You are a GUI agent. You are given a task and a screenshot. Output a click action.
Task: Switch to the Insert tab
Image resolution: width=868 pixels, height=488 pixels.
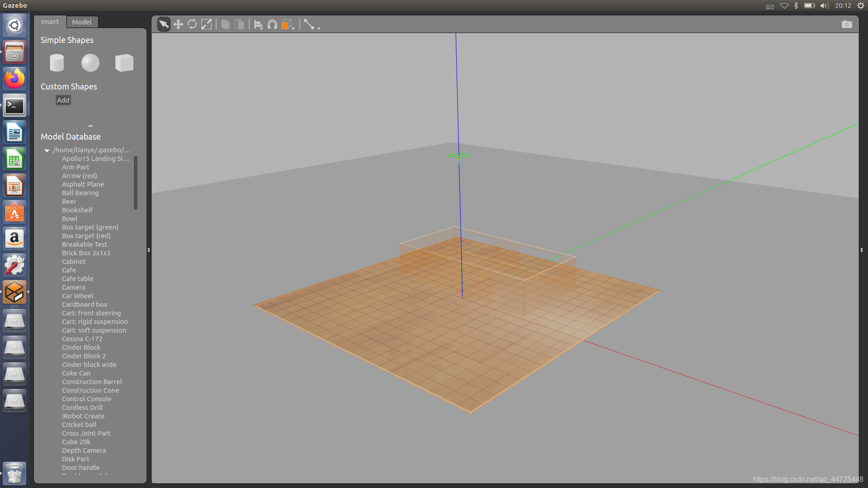[50, 21]
